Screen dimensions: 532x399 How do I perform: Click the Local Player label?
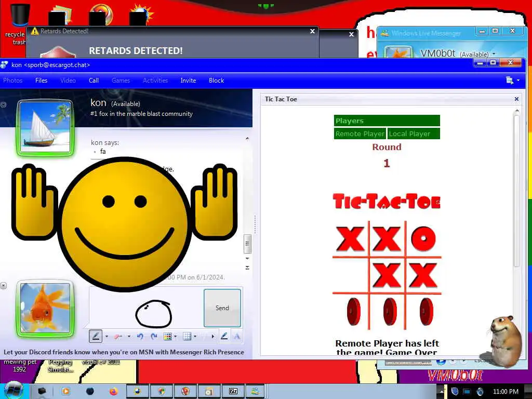point(414,134)
